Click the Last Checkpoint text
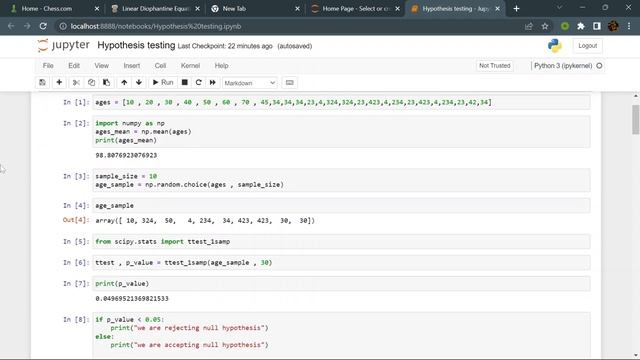 (225, 46)
